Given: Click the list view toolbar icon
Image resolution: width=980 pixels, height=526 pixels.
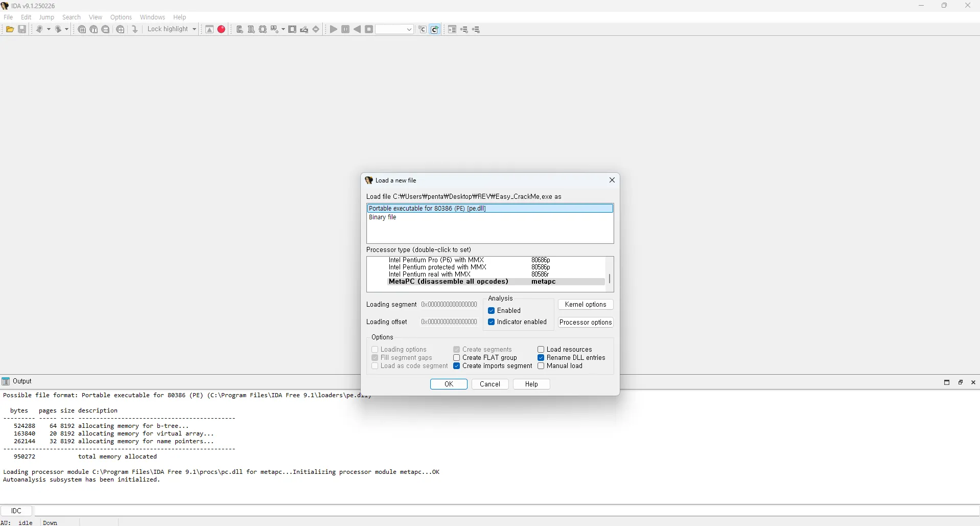Looking at the screenshot, I should click(452, 30).
